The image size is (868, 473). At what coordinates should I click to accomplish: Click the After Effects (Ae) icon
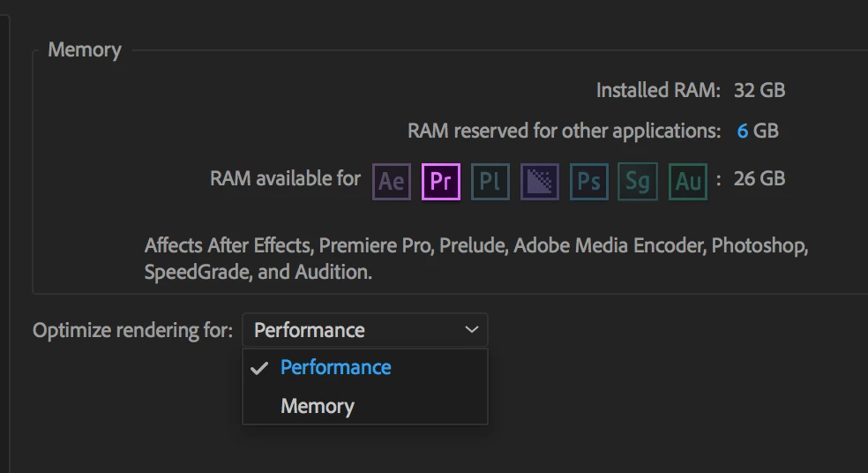click(x=392, y=181)
